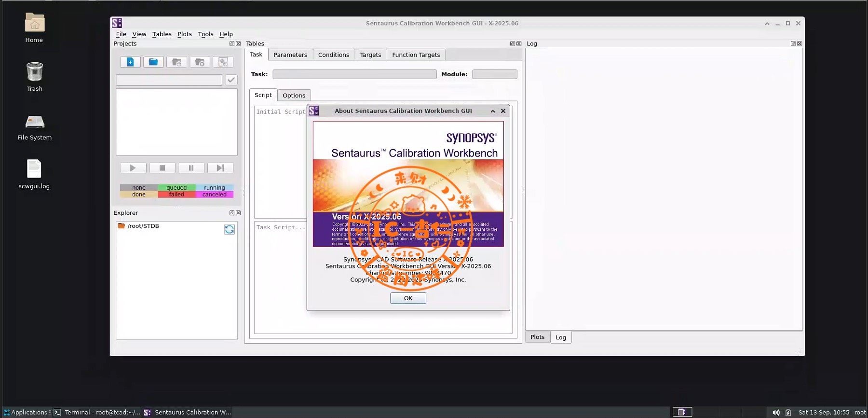The image size is (868, 418).
Task: Click the tan 'done' status swatch
Action: 139,195
